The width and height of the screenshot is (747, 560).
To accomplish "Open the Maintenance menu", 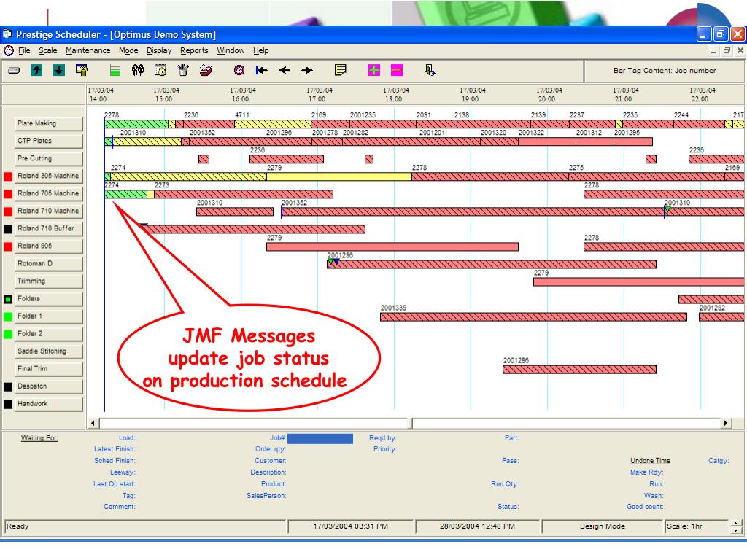I will (x=88, y=50).
